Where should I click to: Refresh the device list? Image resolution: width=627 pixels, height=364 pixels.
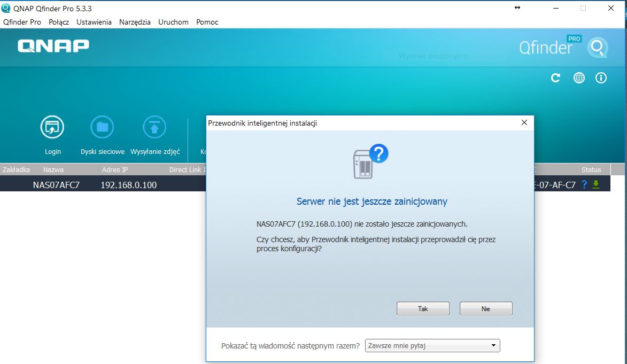pos(555,78)
